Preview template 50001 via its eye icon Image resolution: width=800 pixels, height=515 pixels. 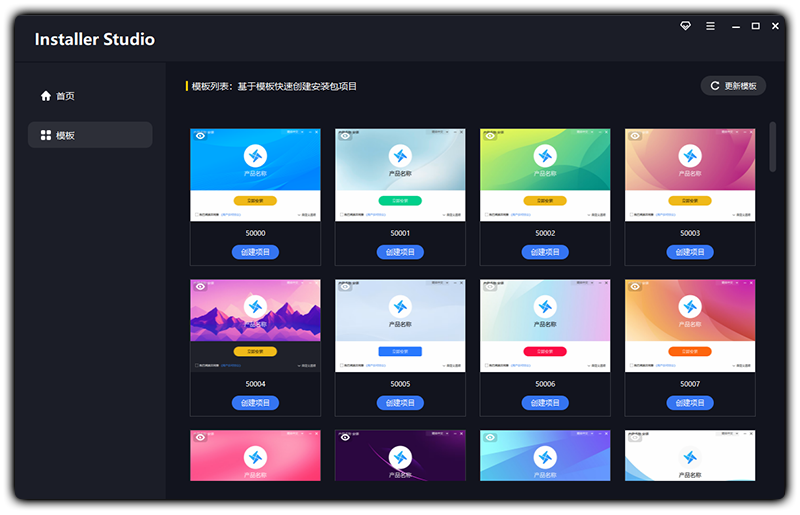pyautogui.click(x=345, y=135)
